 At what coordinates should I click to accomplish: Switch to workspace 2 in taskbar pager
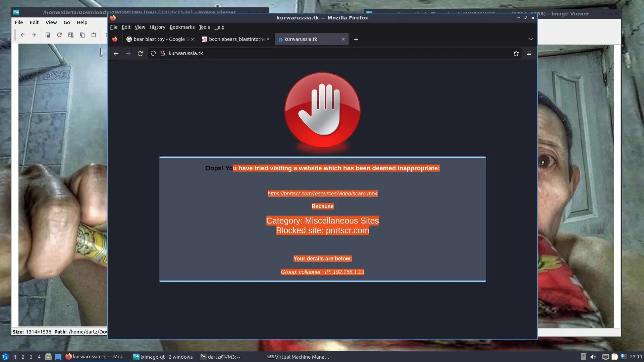click(x=23, y=357)
